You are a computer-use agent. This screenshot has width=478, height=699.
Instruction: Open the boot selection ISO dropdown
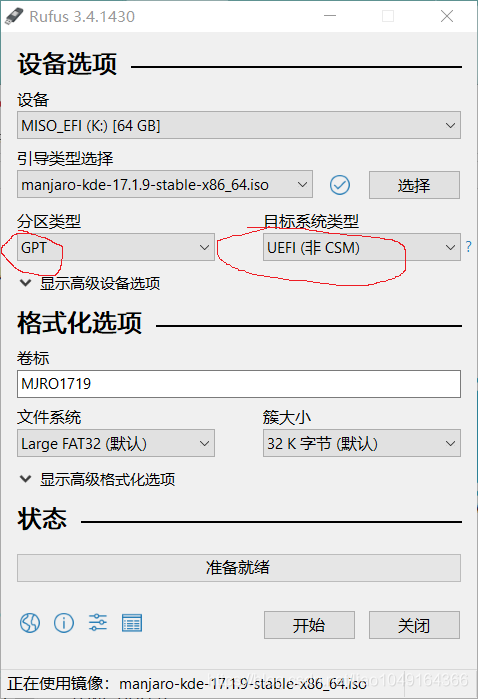click(x=165, y=184)
